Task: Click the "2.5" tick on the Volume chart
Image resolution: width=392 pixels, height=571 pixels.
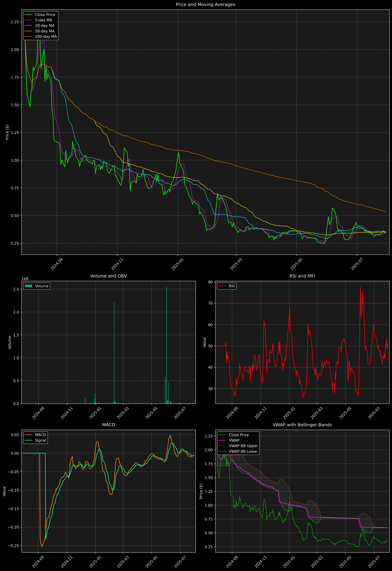Action: point(16,289)
